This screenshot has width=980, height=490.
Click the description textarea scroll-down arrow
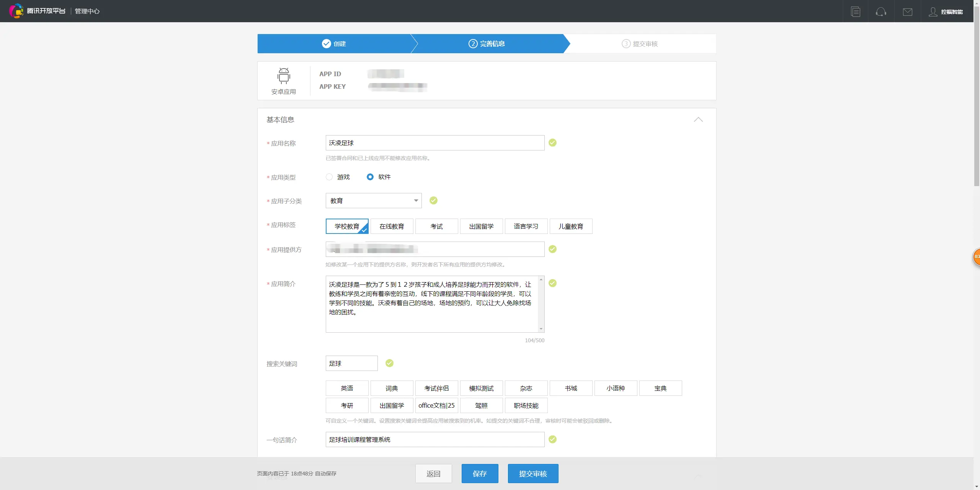point(541,329)
